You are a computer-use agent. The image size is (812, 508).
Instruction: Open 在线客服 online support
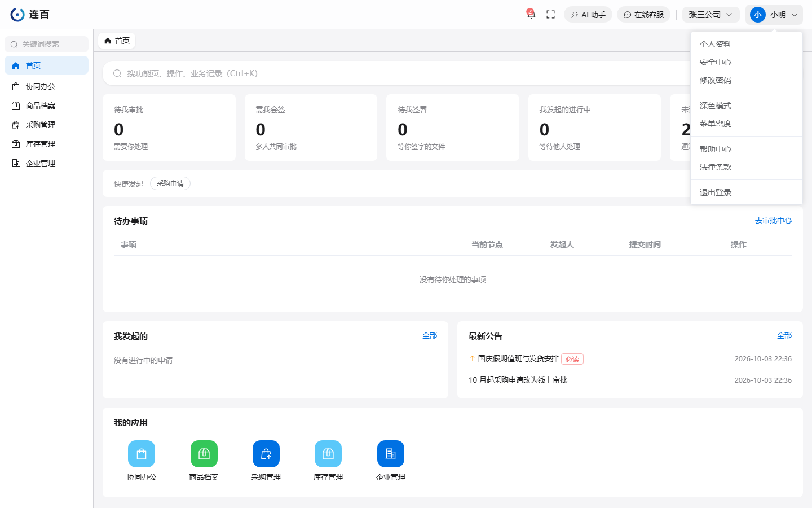643,15
